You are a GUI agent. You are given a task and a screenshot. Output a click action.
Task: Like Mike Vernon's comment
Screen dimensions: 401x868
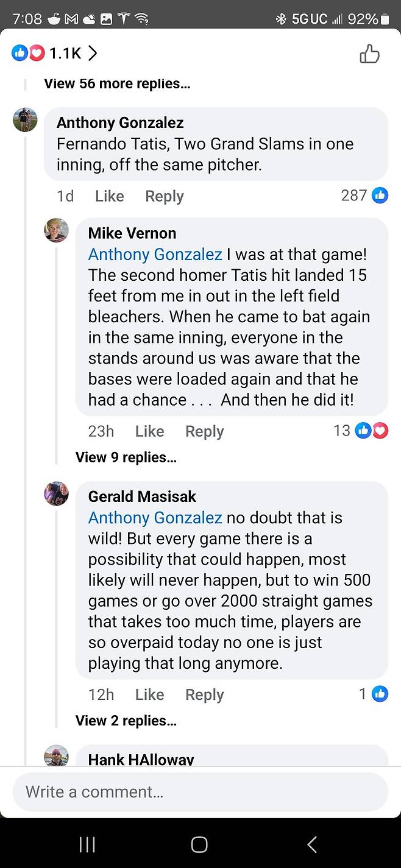pyautogui.click(x=149, y=431)
